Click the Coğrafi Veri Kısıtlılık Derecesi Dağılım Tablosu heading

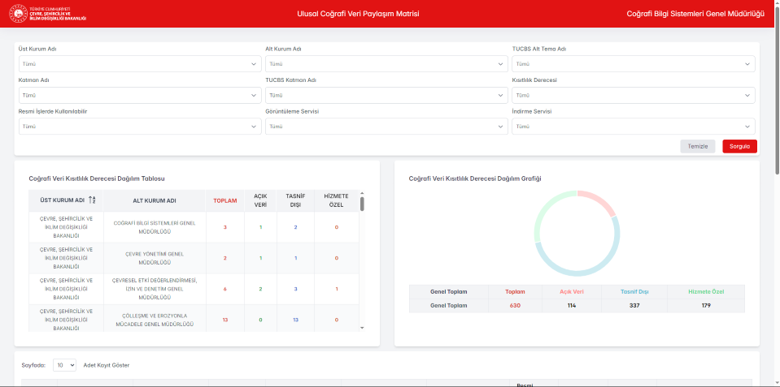97,178
